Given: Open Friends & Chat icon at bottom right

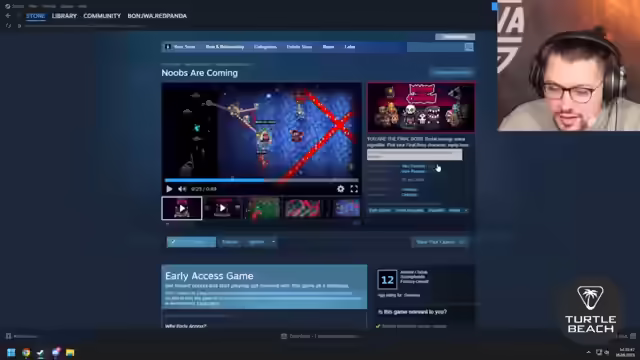Looking at the screenshot, I should (633, 336).
